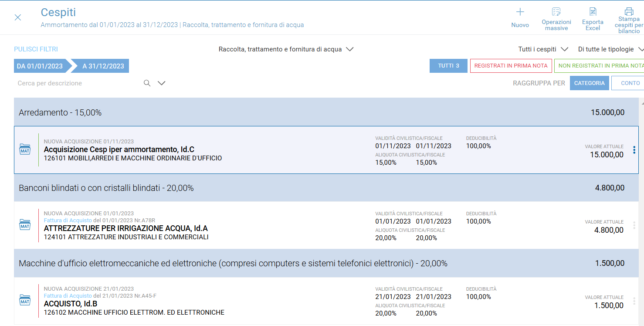Close the Cespiti panel with the X icon

click(18, 17)
